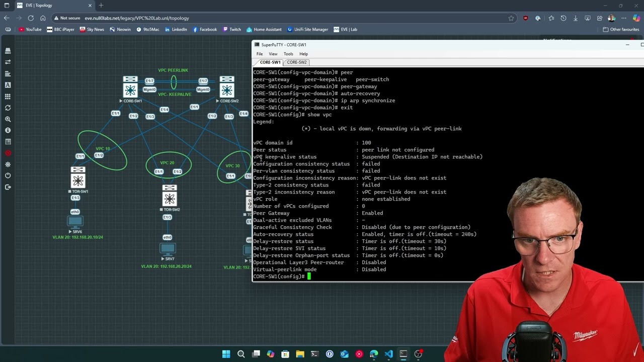This screenshot has height=362, width=644.
Task: Open SuperPuTTY View menu
Action: click(x=273, y=54)
